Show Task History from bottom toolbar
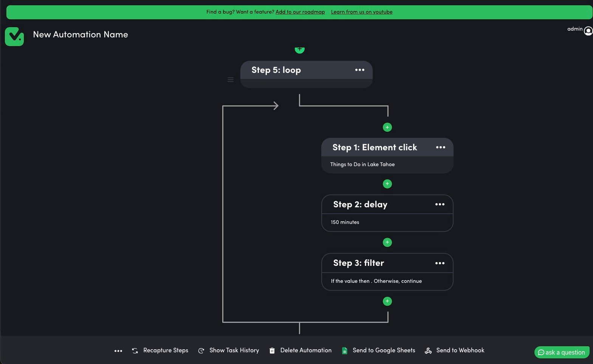Screen dimensions: 593x364 (x=229, y=350)
